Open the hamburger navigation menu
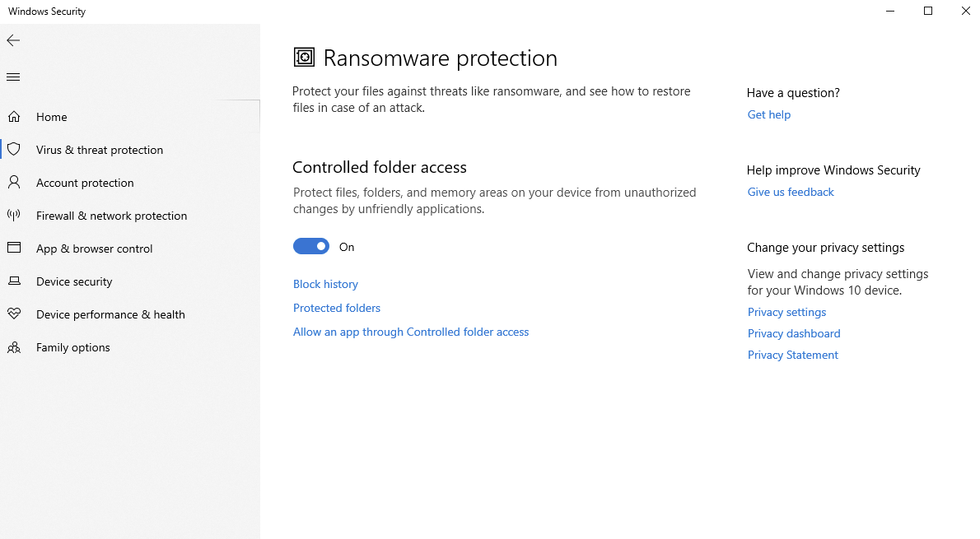The height and width of the screenshot is (539, 980). [x=13, y=77]
